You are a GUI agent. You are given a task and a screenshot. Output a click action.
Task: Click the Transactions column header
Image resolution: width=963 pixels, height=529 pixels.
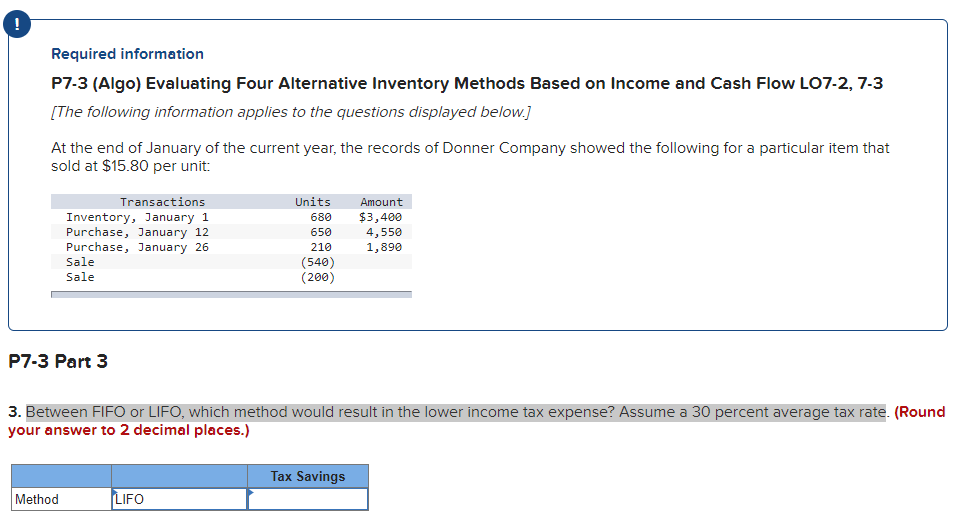click(163, 202)
